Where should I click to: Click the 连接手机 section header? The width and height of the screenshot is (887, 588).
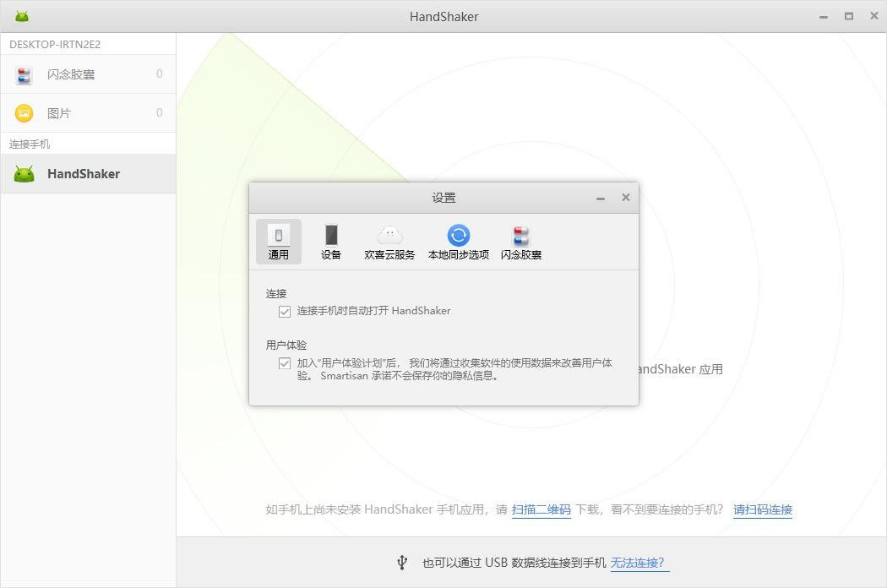point(30,144)
